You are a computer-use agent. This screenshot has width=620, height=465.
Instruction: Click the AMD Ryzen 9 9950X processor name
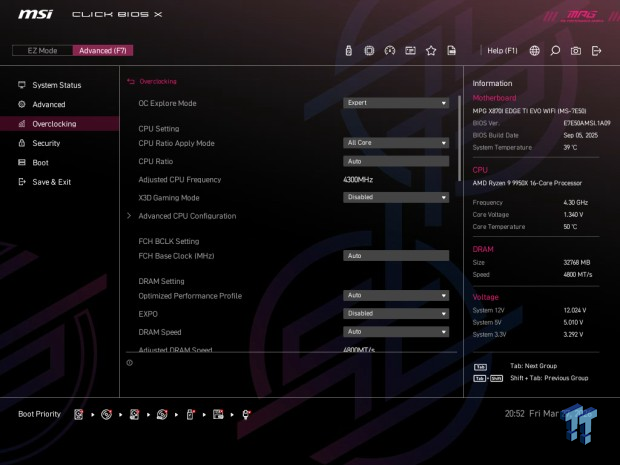(527, 183)
